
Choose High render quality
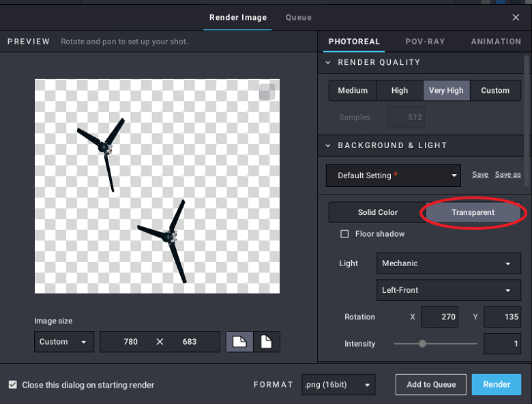click(400, 90)
